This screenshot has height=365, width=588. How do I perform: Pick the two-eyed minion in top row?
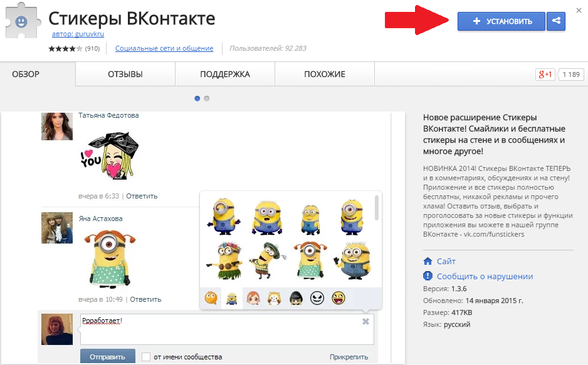click(x=266, y=217)
